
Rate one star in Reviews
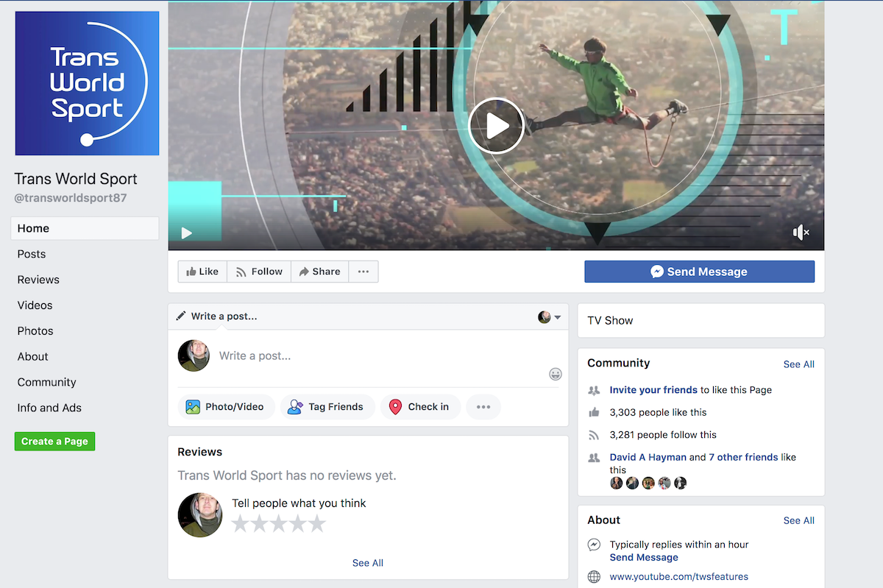click(241, 524)
